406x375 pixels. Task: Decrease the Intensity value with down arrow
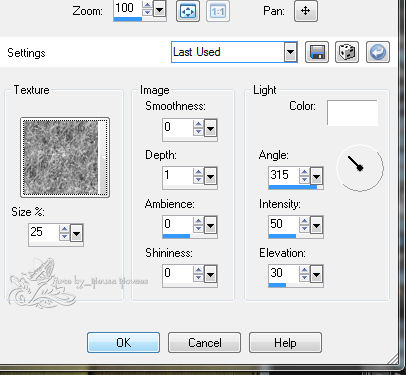pos(304,229)
